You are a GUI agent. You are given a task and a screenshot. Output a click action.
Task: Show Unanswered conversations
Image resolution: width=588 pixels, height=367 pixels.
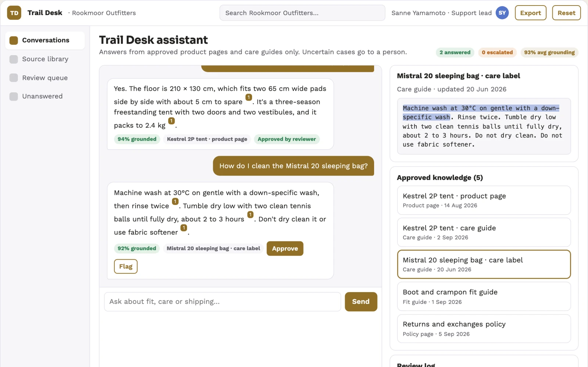pyautogui.click(x=45, y=96)
